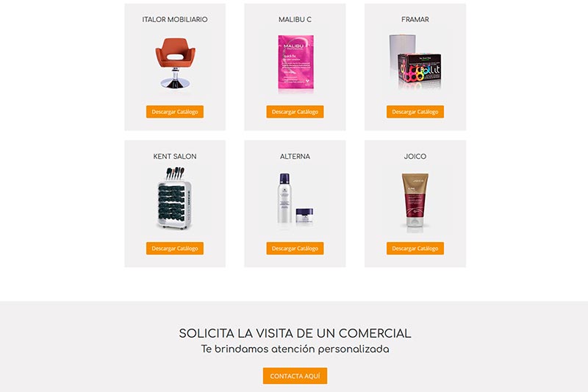588x392 pixels.
Task: Select the ALTERNA brand title
Action: [x=295, y=157]
